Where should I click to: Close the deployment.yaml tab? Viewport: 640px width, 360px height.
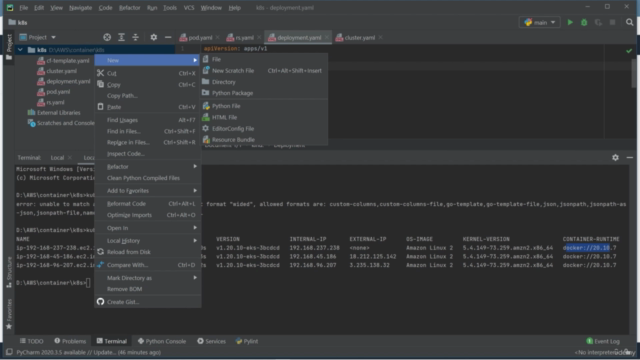[x=327, y=38]
